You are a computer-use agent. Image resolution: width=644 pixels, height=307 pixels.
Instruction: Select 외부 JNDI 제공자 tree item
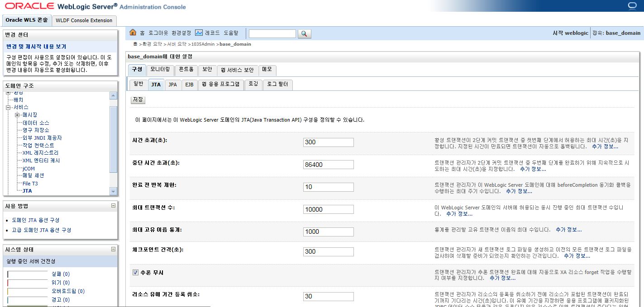coord(42,138)
